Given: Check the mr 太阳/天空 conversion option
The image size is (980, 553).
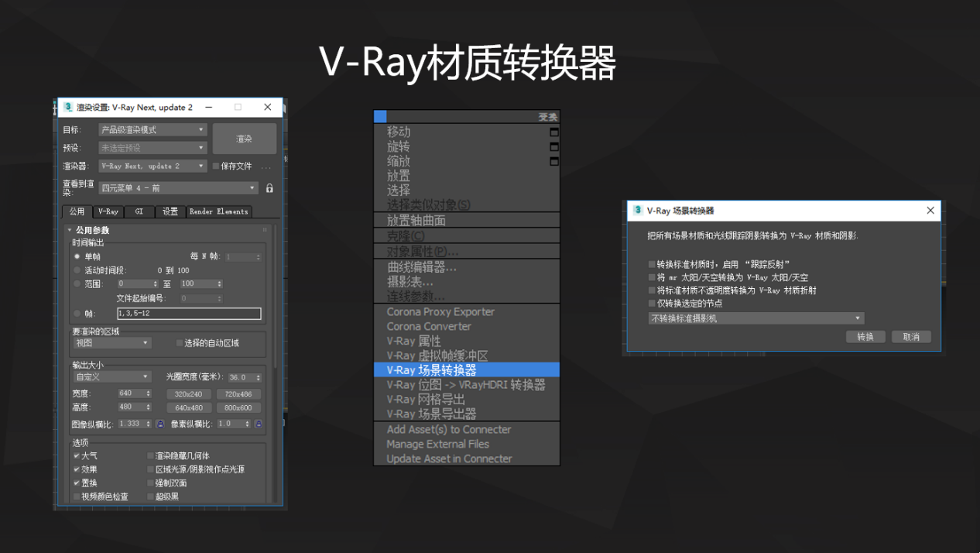Looking at the screenshot, I should (652, 277).
